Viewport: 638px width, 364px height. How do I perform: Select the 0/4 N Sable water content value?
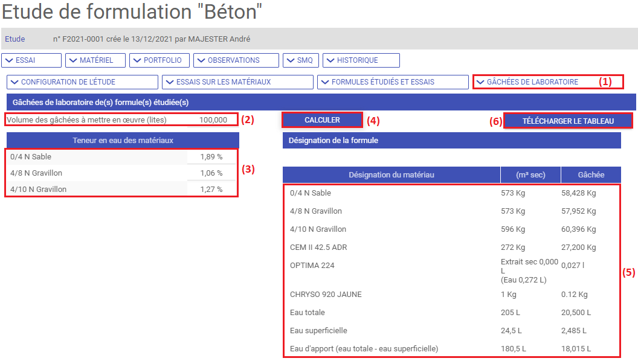click(x=211, y=157)
